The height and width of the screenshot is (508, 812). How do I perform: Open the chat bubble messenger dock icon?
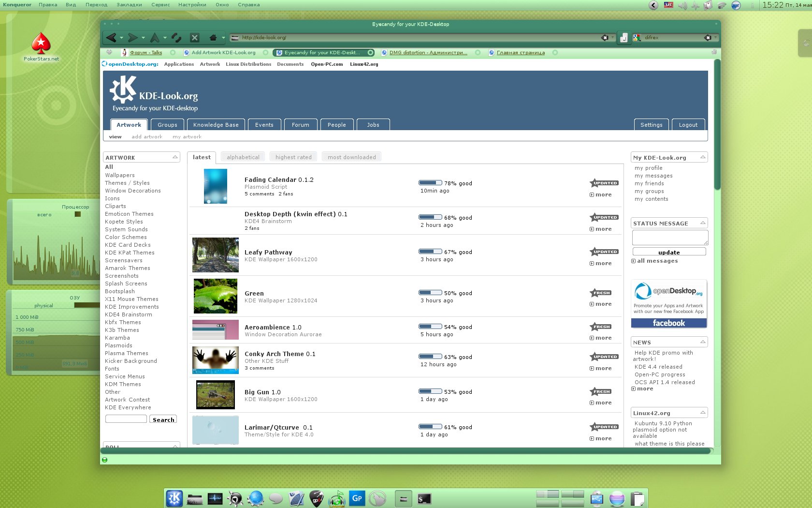click(x=275, y=498)
